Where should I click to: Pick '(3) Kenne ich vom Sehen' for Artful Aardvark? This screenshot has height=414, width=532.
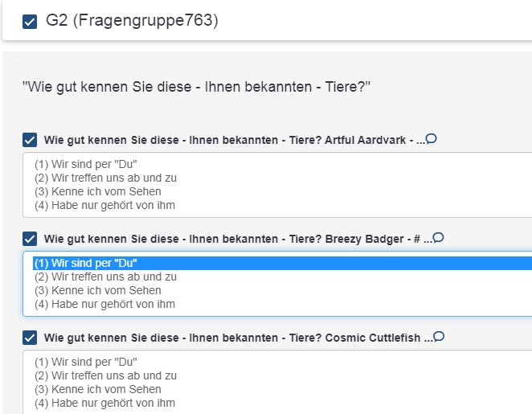point(97,191)
